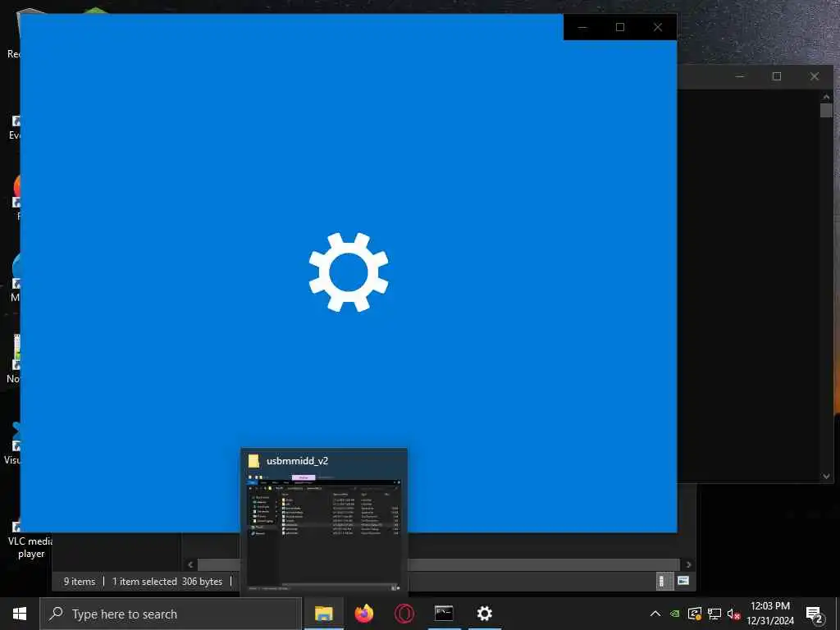Open the Windows Start menu
Image resolution: width=840 pixels, height=630 pixels.
coord(20,614)
